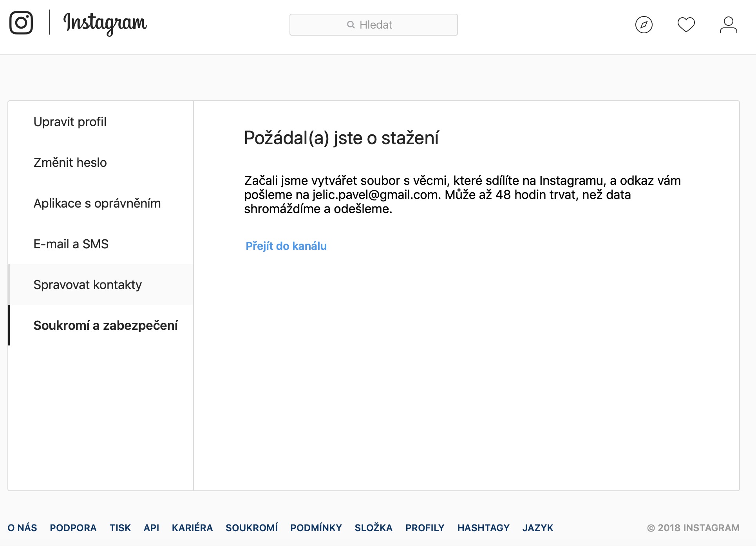This screenshot has height=546, width=756.
Task: Open the Explore compass icon
Action: click(644, 25)
